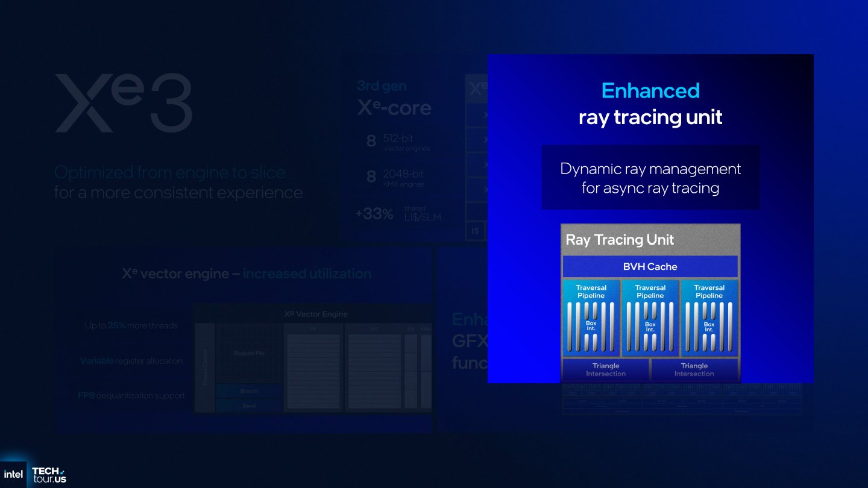Screen dimensions: 868x488
Task: Toggle the BVH Cache bar
Action: pos(650,266)
